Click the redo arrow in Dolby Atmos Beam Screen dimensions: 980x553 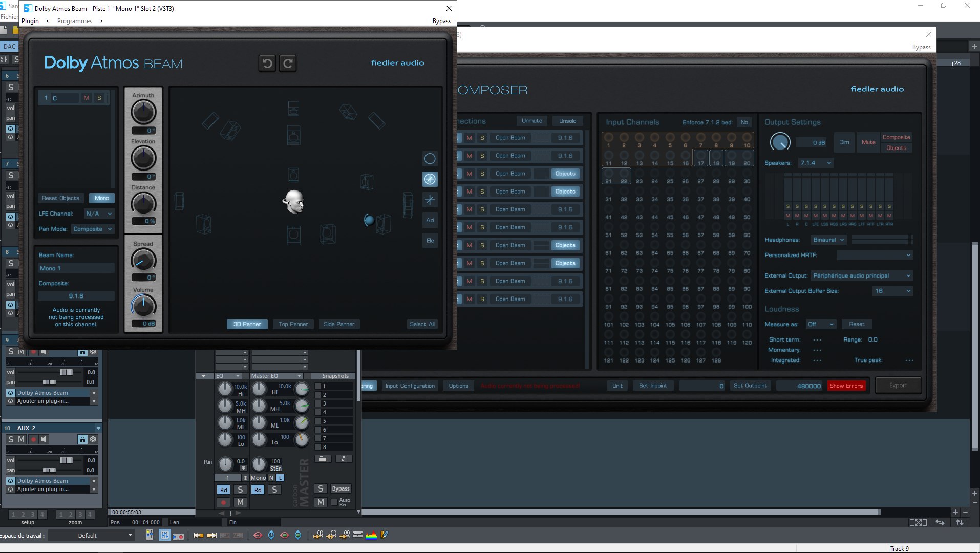[x=287, y=63]
